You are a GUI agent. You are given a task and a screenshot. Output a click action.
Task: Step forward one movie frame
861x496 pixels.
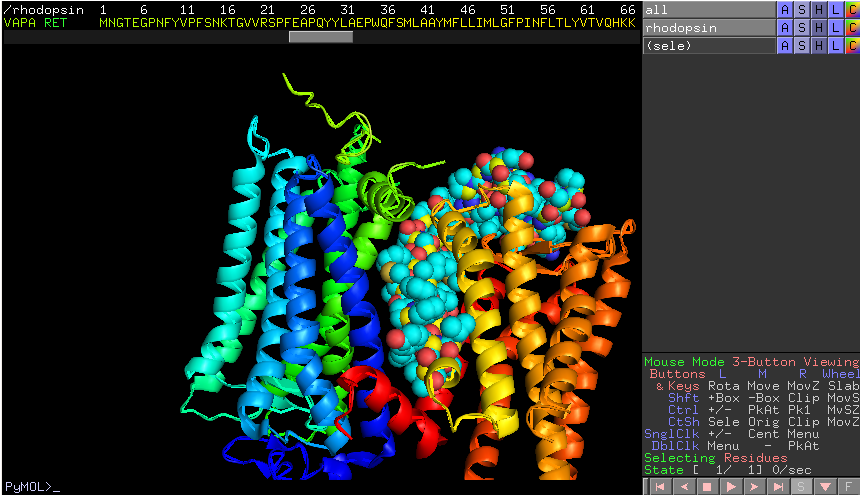754,487
